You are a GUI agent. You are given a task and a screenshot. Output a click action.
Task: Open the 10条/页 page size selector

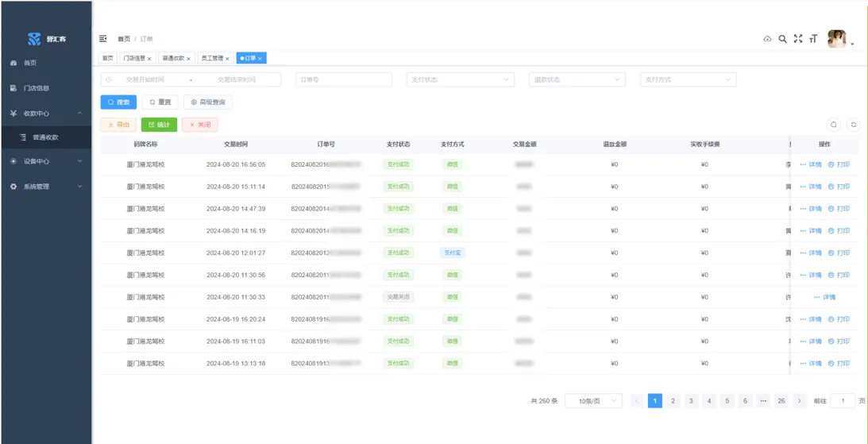click(593, 401)
